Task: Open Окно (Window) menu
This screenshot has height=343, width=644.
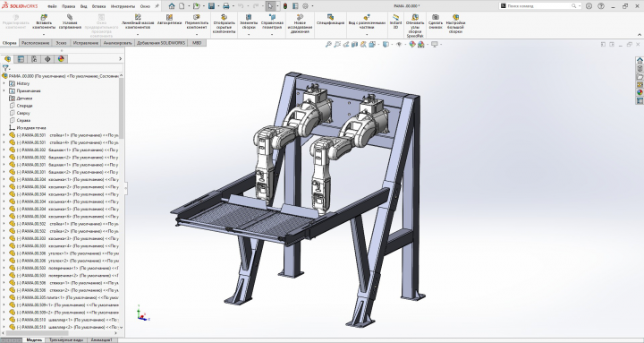Action: pyautogui.click(x=145, y=6)
